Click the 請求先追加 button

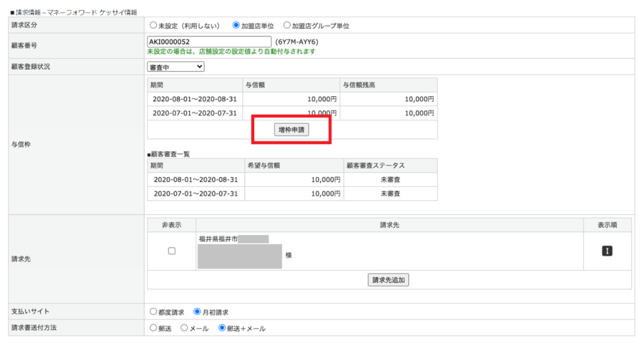388,280
